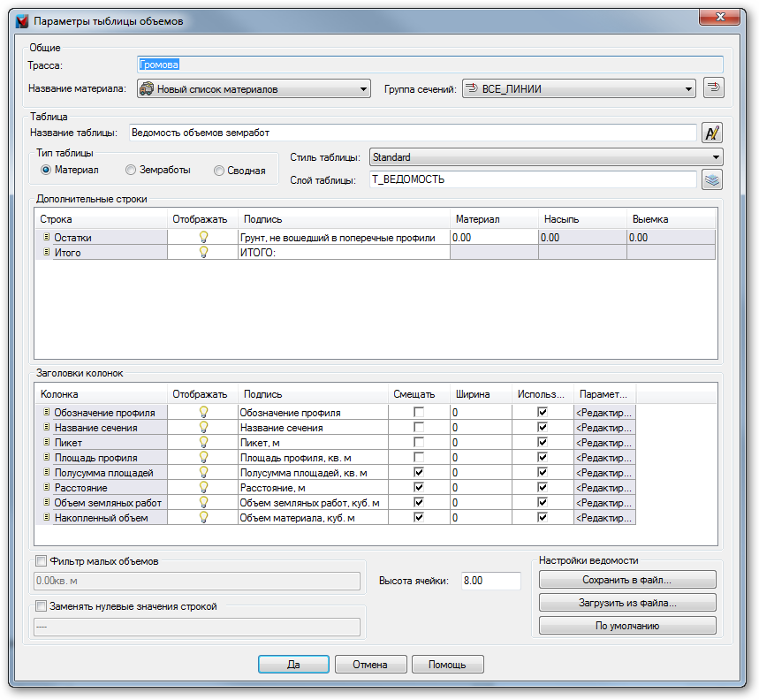
Task: Check Смещать for Обозначение профиля row
Action: tap(419, 413)
